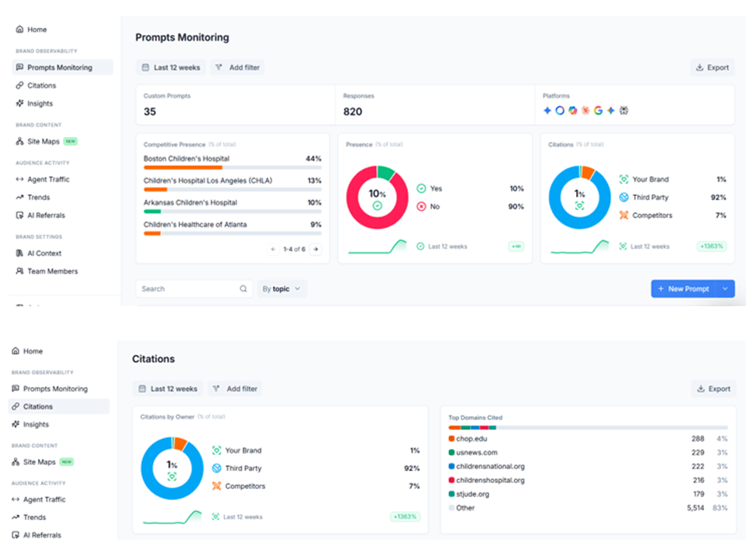Click the stjude.org domain row

pyautogui.click(x=588, y=494)
